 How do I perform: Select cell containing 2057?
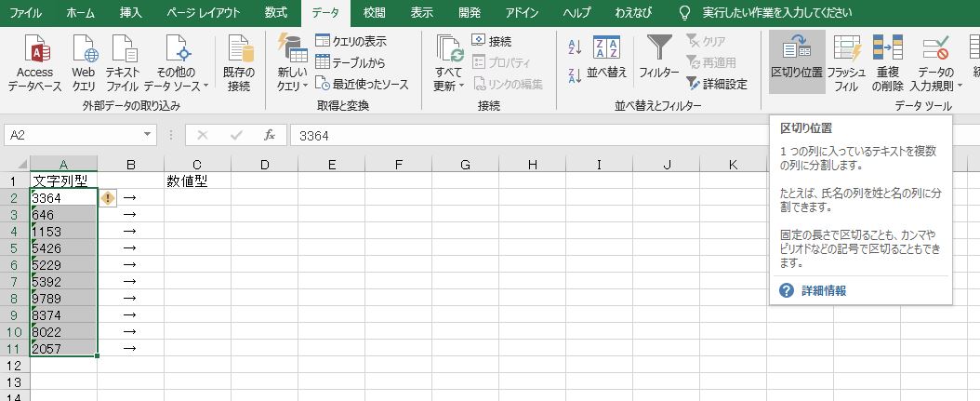pyautogui.click(x=64, y=349)
